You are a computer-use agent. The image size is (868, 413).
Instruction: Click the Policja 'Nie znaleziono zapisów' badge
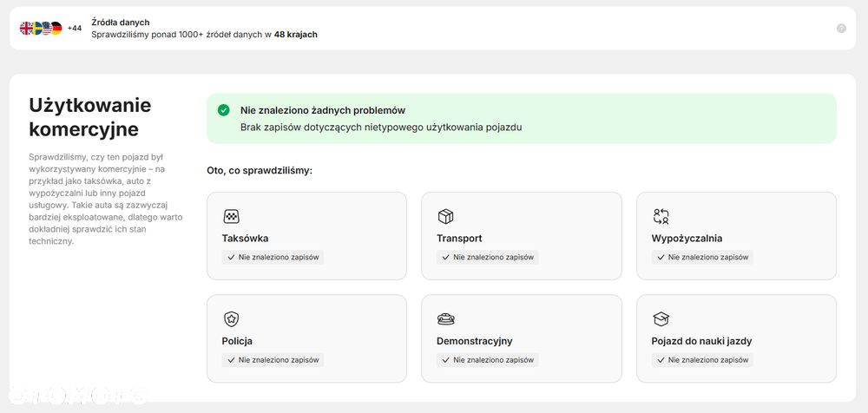coord(273,360)
